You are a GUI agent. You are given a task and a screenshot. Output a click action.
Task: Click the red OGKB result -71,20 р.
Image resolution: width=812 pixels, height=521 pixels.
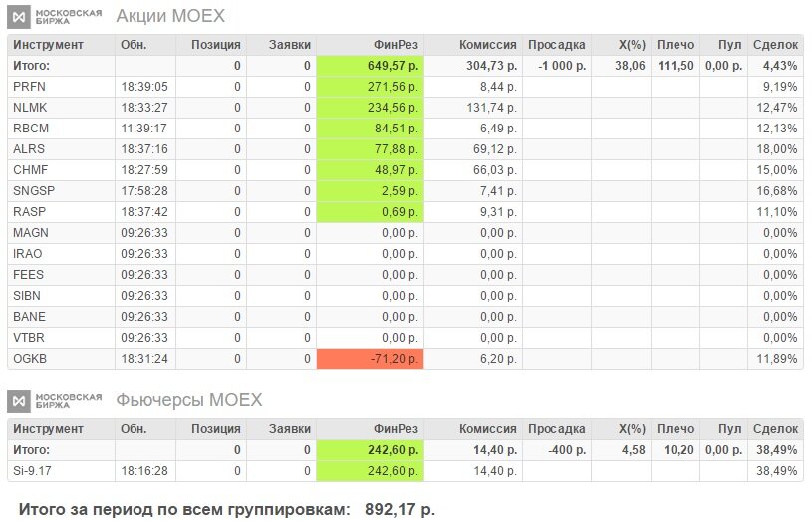[x=395, y=359]
